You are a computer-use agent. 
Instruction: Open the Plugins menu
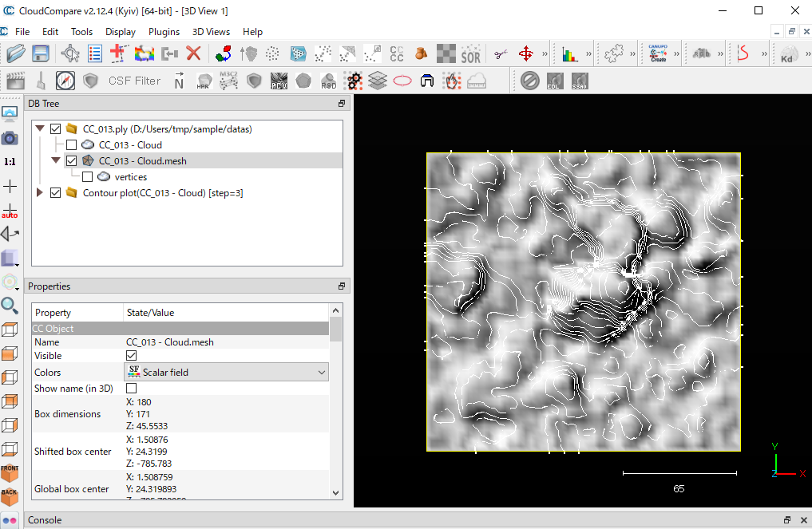(164, 32)
